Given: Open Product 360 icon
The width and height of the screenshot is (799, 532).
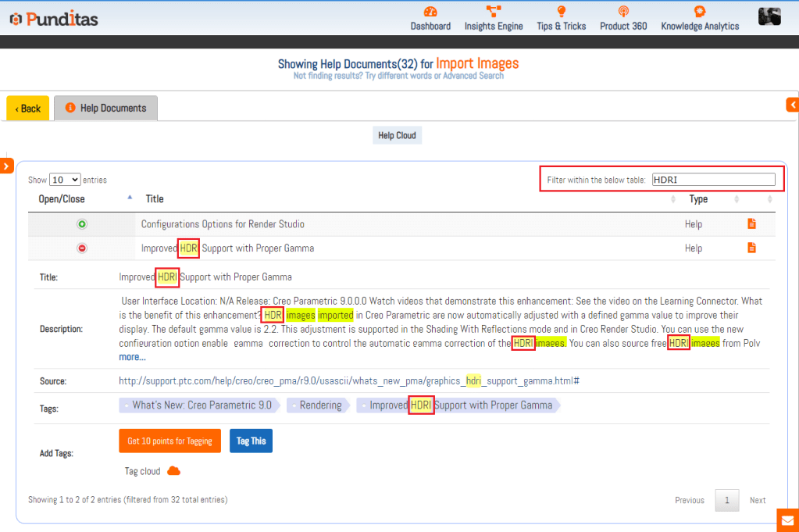Looking at the screenshot, I should point(623,12).
